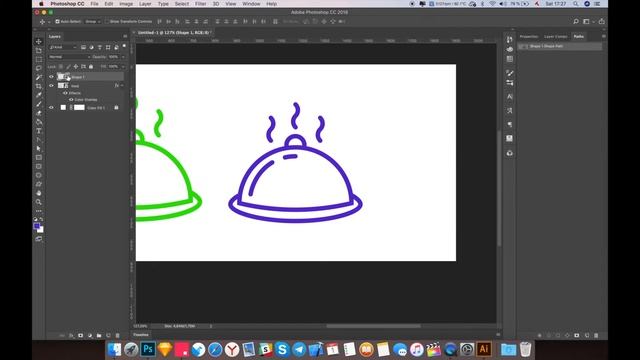Image resolution: width=640 pixels, height=360 pixels.
Task: Open the workspace switcher icon
Action: click(x=587, y=22)
